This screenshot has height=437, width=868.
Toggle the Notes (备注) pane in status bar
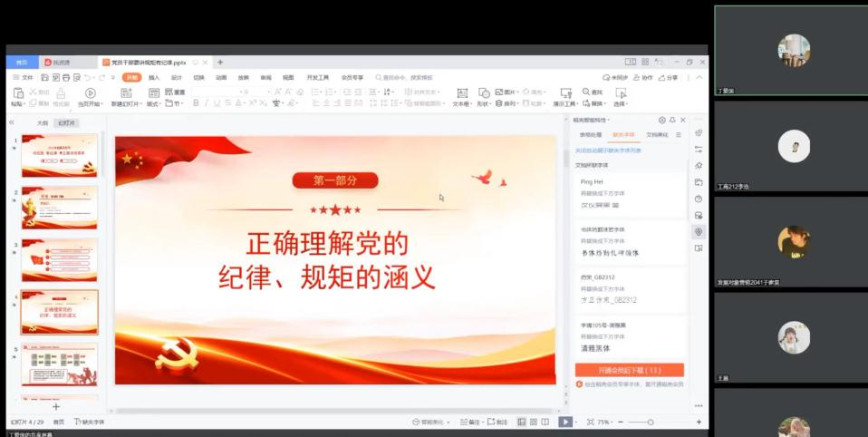click(470, 422)
